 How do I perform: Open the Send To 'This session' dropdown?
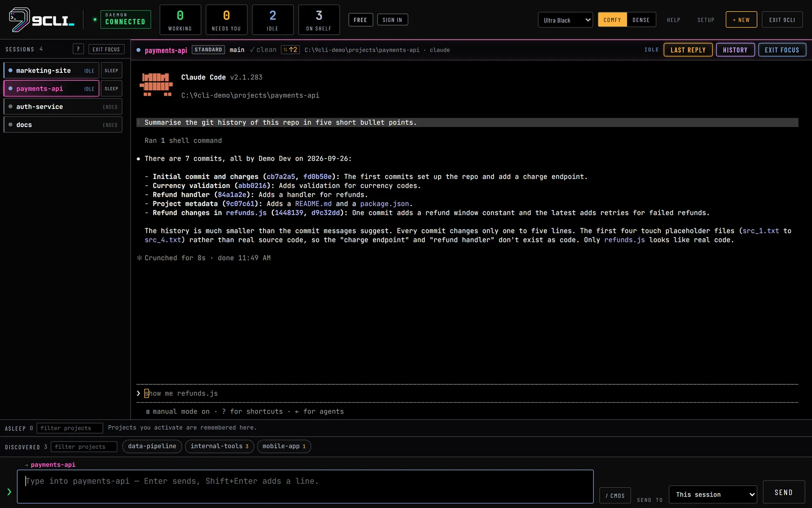pyautogui.click(x=713, y=494)
